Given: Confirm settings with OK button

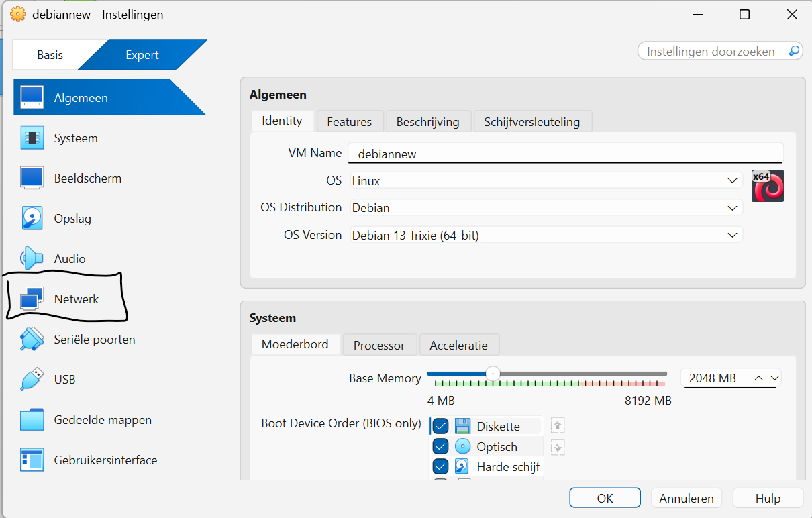Looking at the screenshot, I should coord(605,498).
